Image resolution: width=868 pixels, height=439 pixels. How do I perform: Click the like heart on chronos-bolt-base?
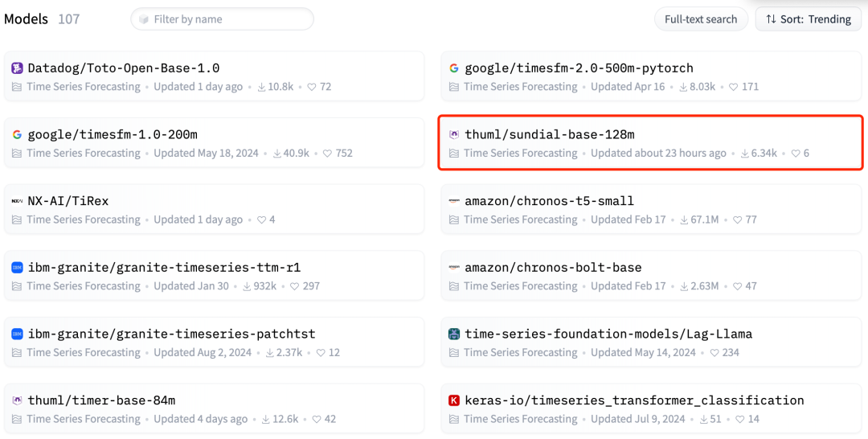tap(737, 286)
